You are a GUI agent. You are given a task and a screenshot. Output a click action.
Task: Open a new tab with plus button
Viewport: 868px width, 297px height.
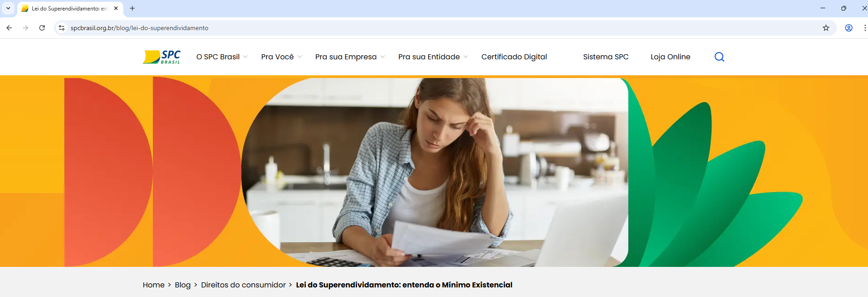click(x=132, y=8)
